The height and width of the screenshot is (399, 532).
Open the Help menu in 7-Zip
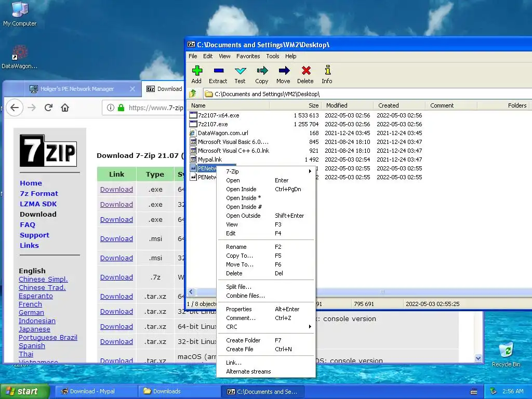coord(290,56)
